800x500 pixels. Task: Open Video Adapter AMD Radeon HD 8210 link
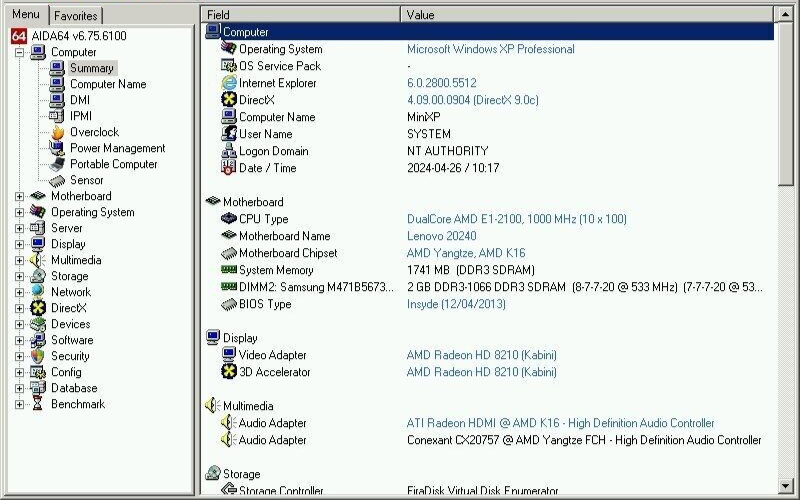pyautogui.click(x=482, y=355)
